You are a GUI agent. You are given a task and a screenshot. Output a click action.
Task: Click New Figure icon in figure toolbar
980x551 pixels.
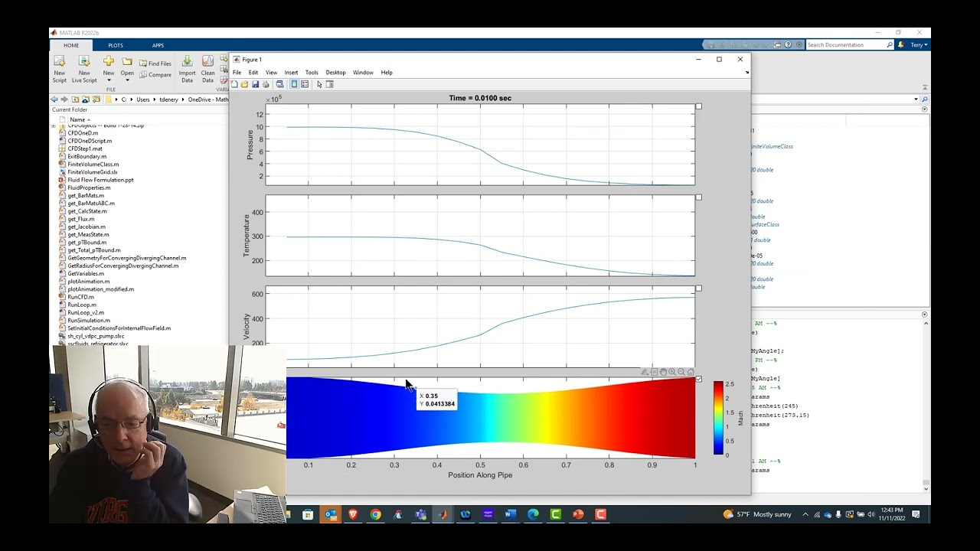234,84
